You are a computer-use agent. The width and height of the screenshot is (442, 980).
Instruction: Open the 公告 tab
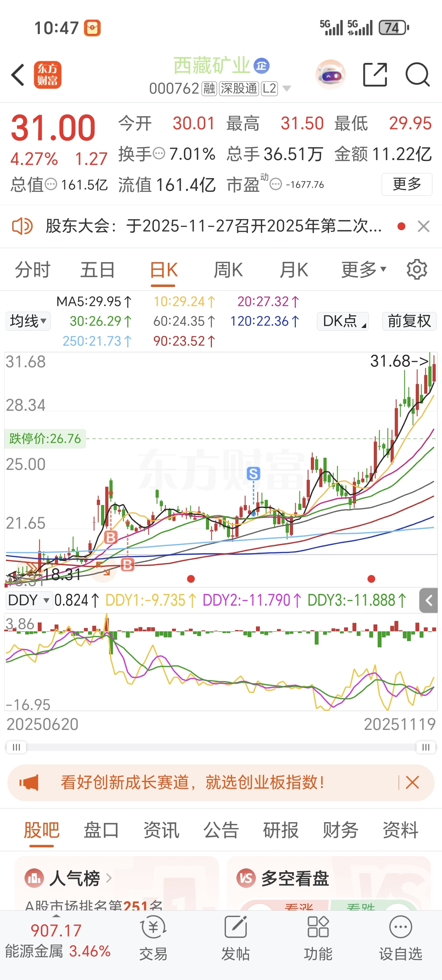coord(221,830)
